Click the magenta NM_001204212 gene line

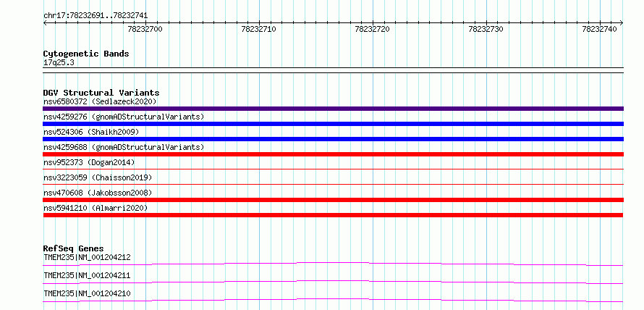[333, 263]
